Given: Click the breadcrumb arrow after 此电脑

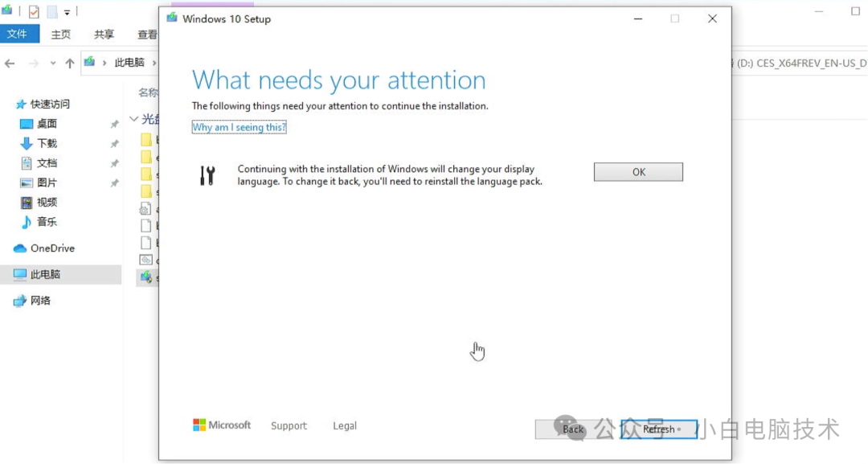Looking at the screenshot, I should 154,63.
